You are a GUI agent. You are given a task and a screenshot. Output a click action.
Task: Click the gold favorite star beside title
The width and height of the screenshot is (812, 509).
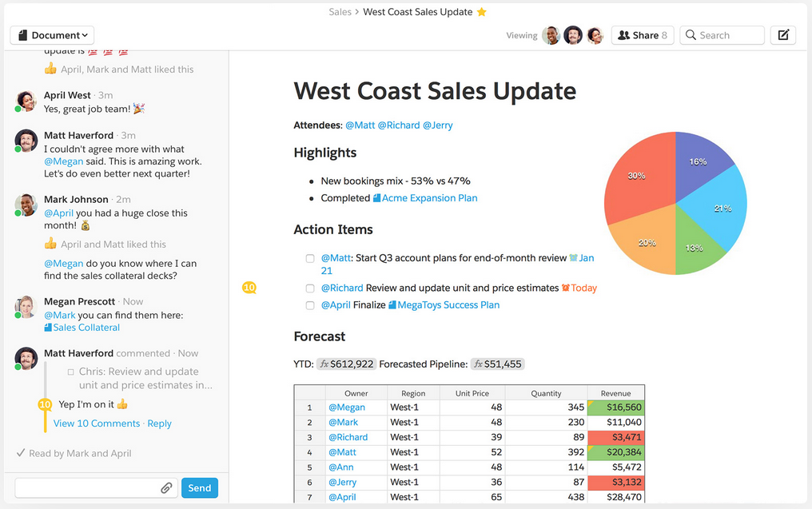click(482, 12)
